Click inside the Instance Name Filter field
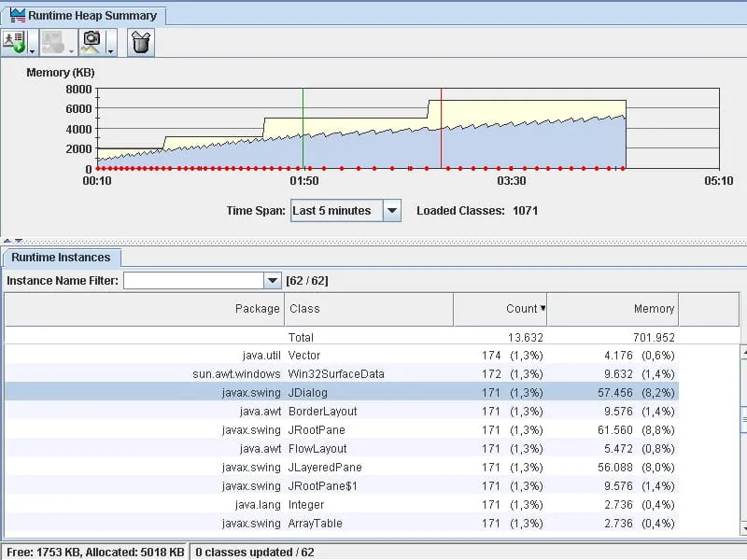Image resolution: width=747 pixels, height=560 pixels. 193,281
